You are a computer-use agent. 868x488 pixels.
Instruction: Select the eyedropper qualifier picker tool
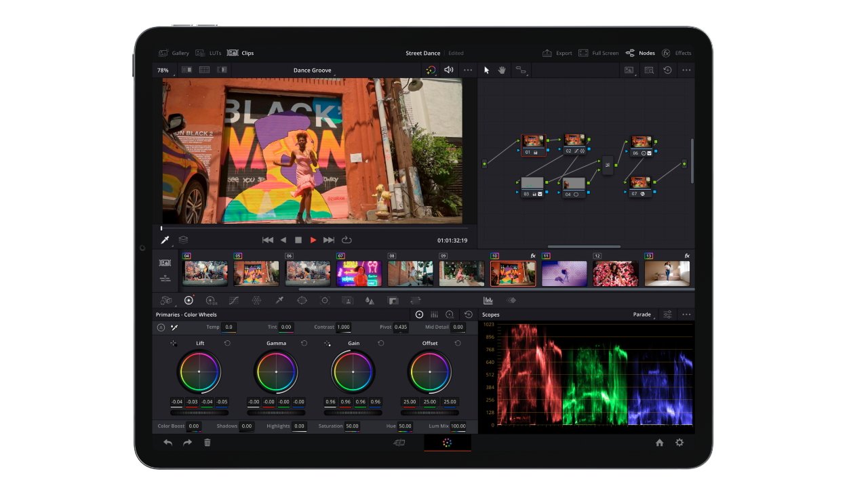165,240
